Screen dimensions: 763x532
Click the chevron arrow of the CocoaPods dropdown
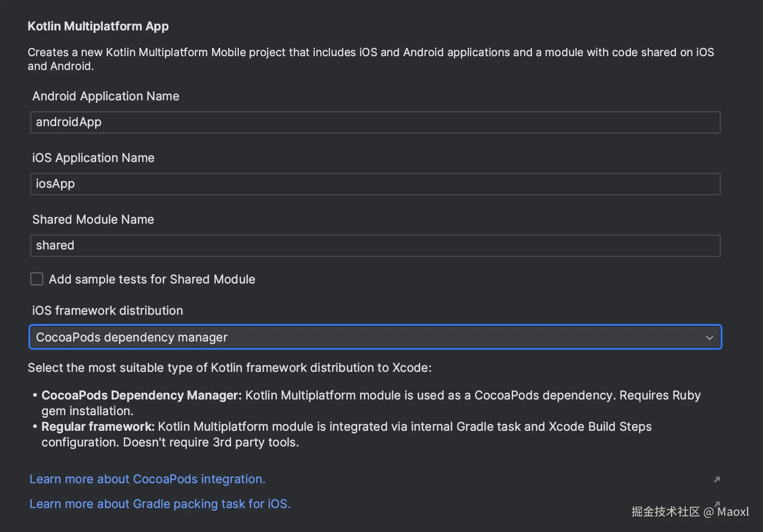(x=709, y=337)
